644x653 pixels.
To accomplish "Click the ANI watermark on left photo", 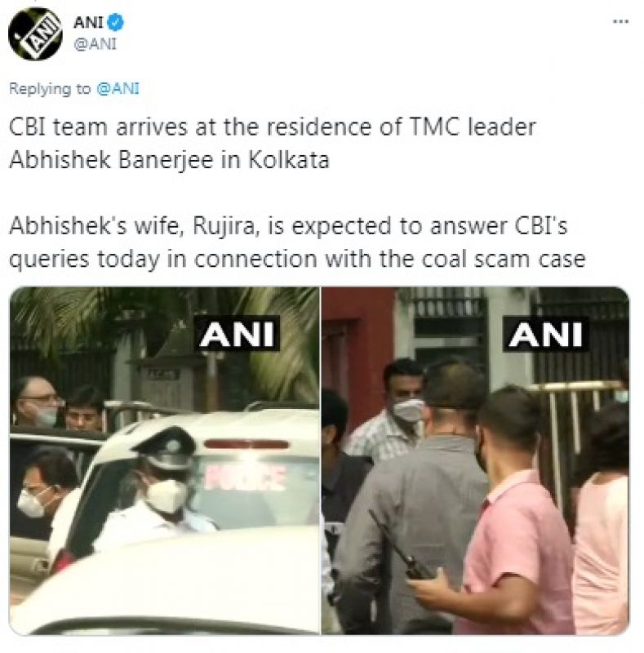I will [237, 334].
